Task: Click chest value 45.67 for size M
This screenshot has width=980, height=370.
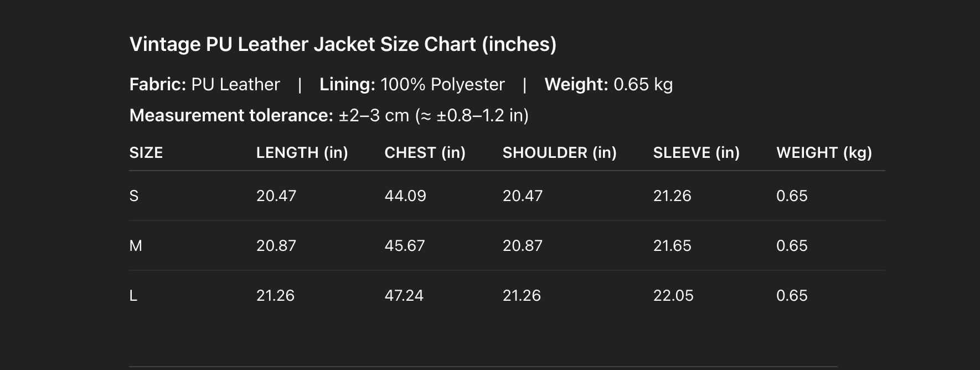Action: [x=405, y=246]
